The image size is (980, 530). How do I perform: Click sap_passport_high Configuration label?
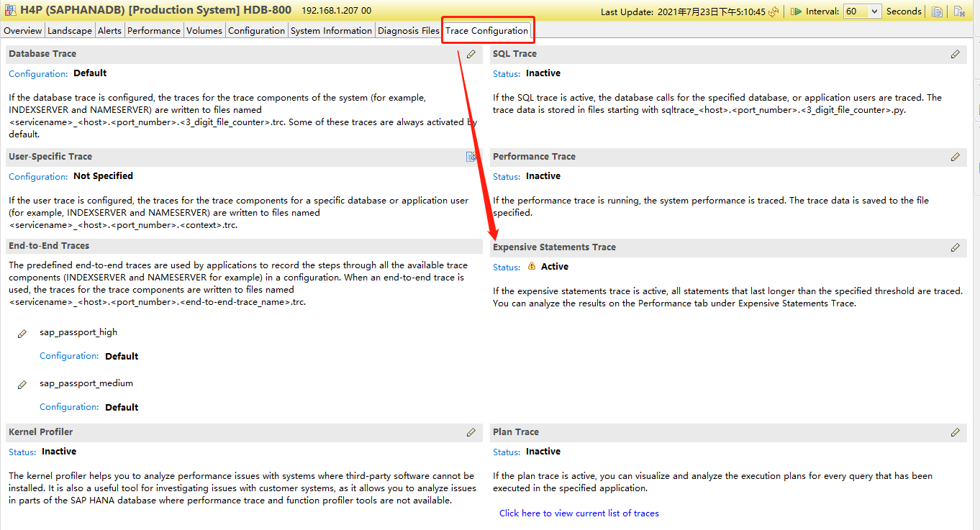[x=69, y=356]
